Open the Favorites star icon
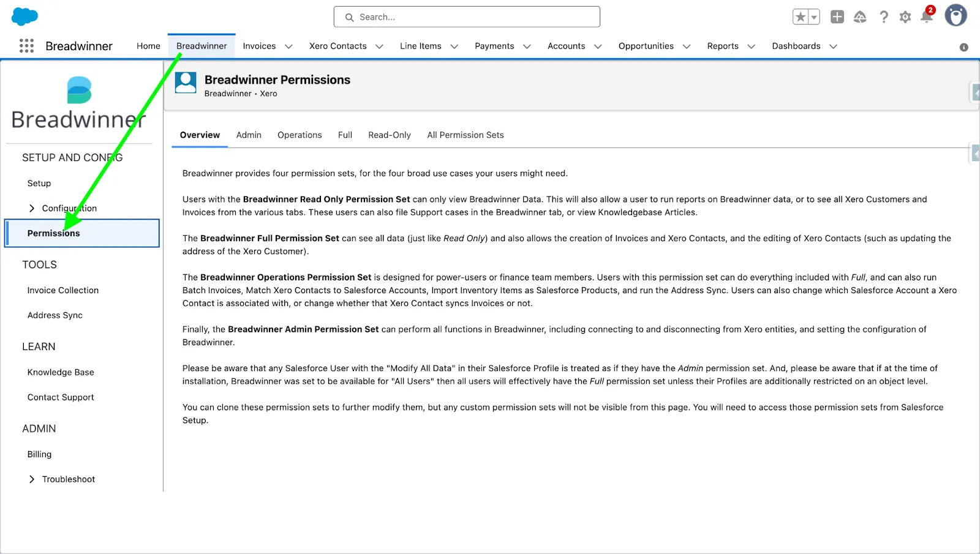The image size is (980, 554). click(x=801, y=17)
